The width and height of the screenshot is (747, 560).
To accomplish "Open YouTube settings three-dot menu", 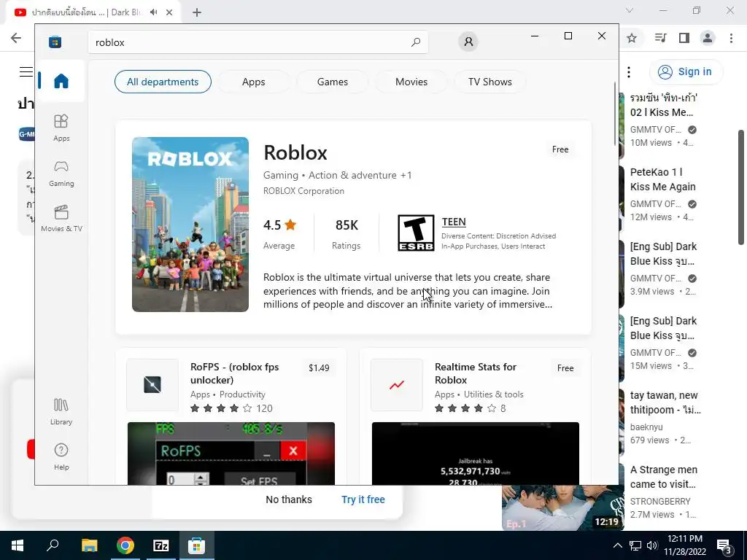I will [629, 72].
